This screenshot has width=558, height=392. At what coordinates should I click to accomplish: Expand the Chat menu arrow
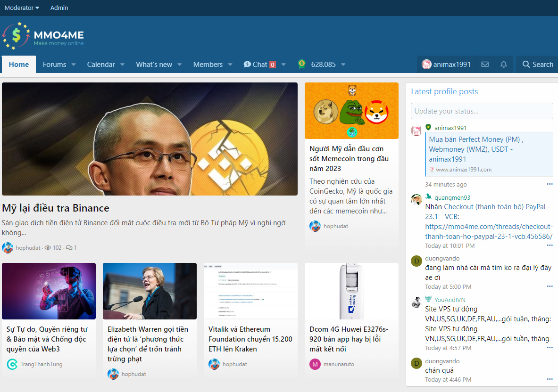tap(283, 65)
